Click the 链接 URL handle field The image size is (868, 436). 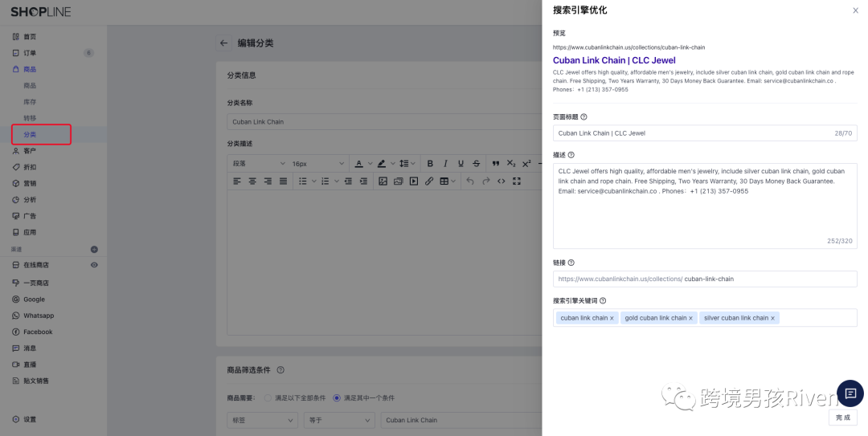point(705,279)
